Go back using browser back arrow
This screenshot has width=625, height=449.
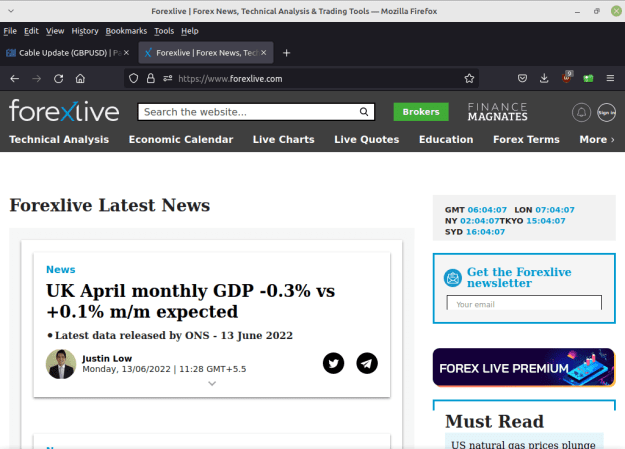point(15,79)
